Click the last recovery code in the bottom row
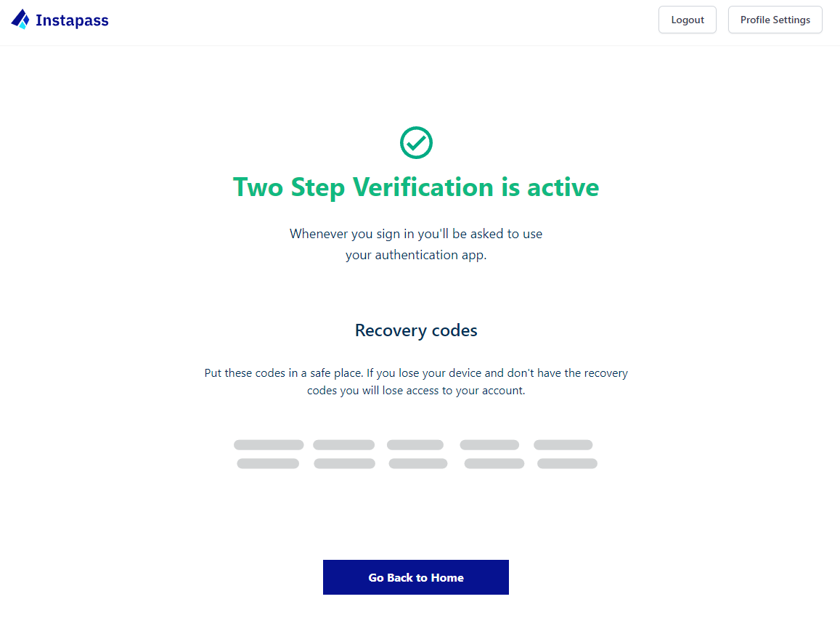 [567, 463]
